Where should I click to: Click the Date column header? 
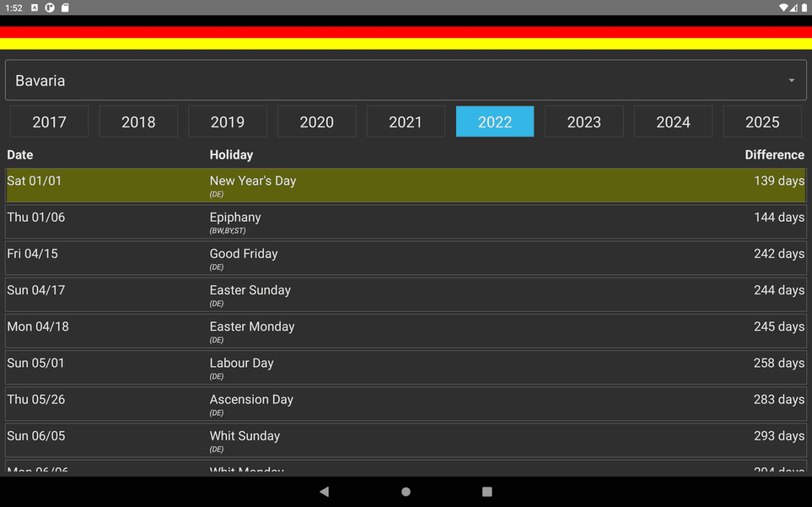(19, 154)
